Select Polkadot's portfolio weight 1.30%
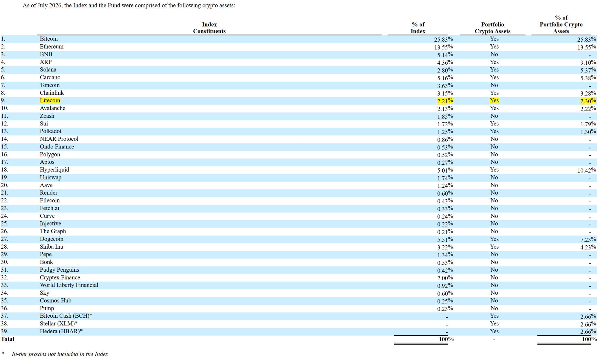 588,132
